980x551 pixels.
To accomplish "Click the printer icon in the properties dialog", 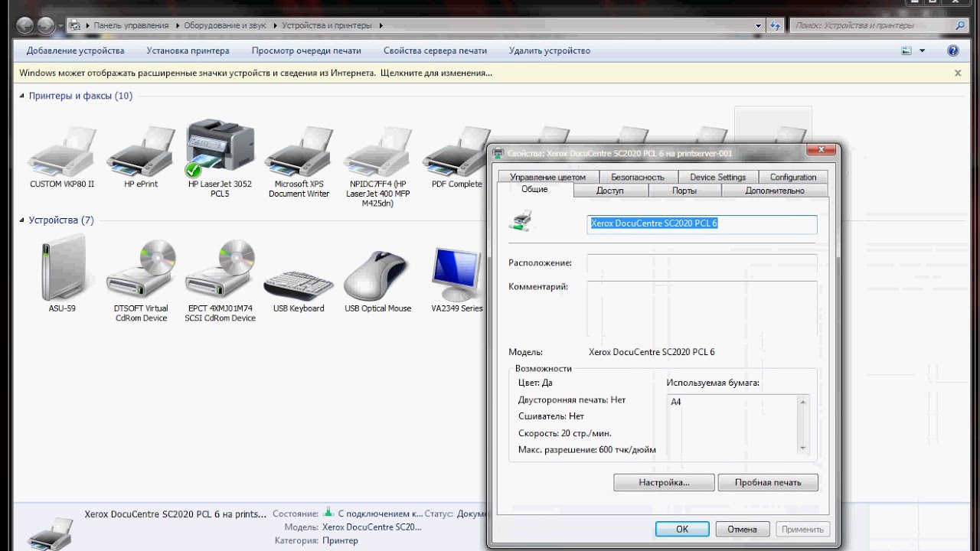I will click(x=521, y=221).
